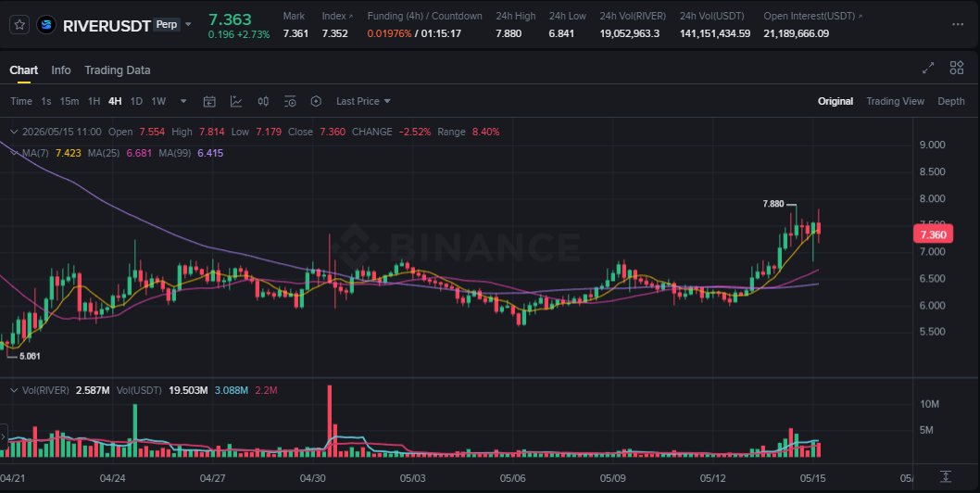Open the chart display settings icon
Image resolution: width=980 pixels, height=493 pixels.
(x=290, y=101)
